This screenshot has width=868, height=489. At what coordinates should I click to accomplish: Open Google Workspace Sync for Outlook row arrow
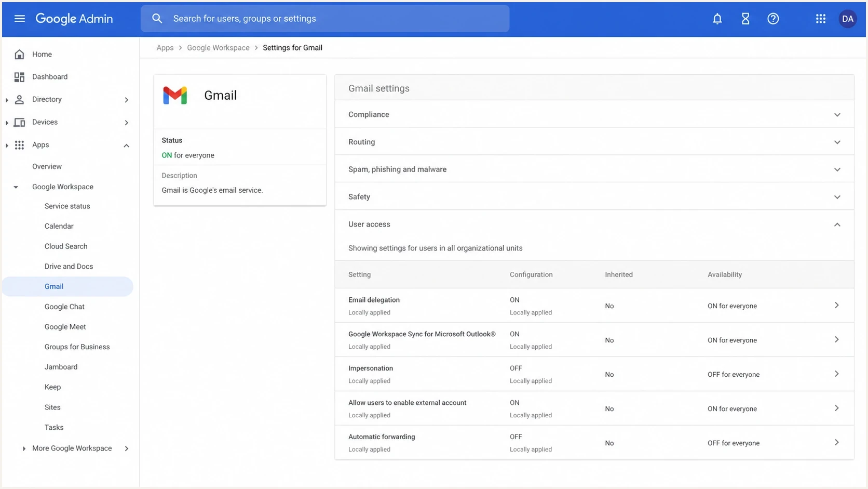(836, 339)
